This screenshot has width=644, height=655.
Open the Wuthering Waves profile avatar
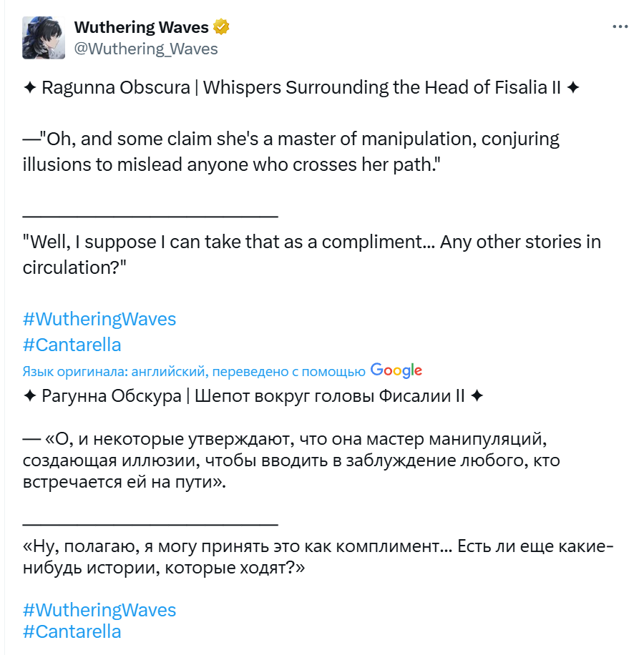(x=44, y=38)
